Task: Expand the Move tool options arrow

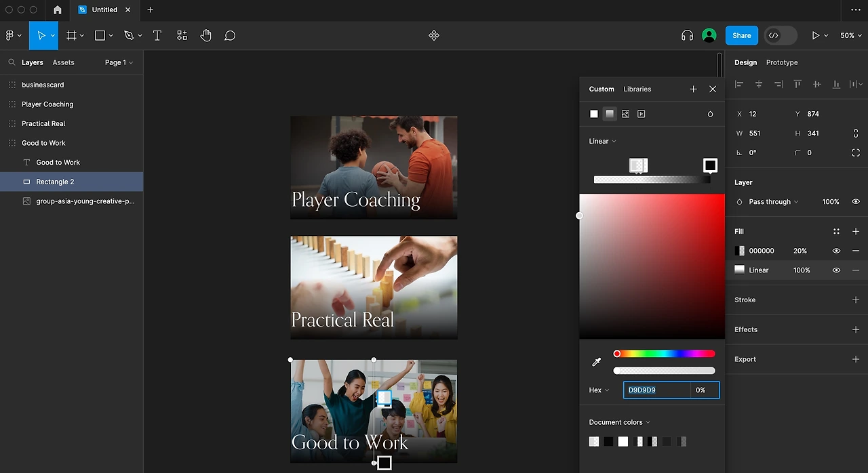Action: point(53,35)
